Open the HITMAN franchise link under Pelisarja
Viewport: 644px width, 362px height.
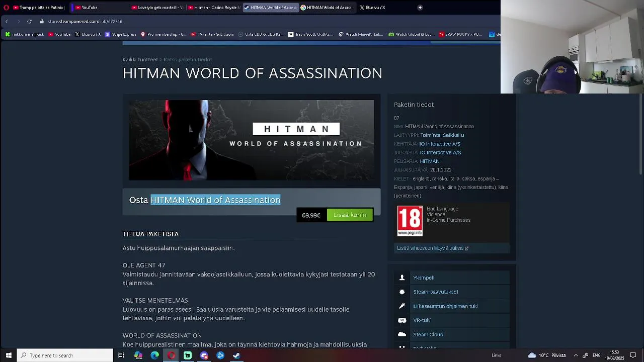coord(430,161)
